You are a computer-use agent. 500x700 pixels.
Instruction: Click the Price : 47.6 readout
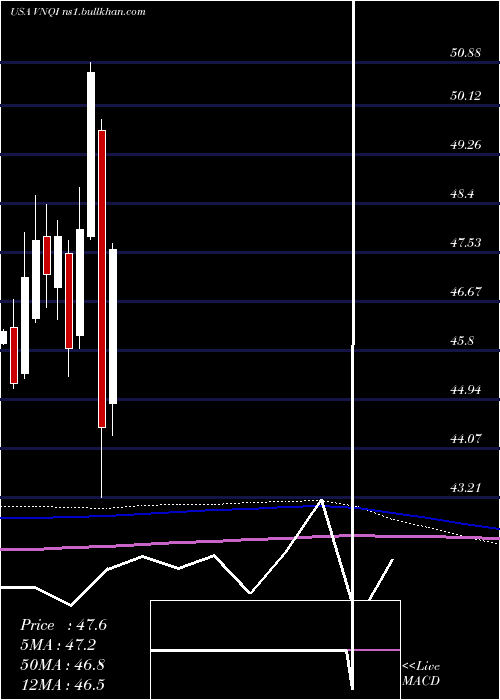point(63,625)
